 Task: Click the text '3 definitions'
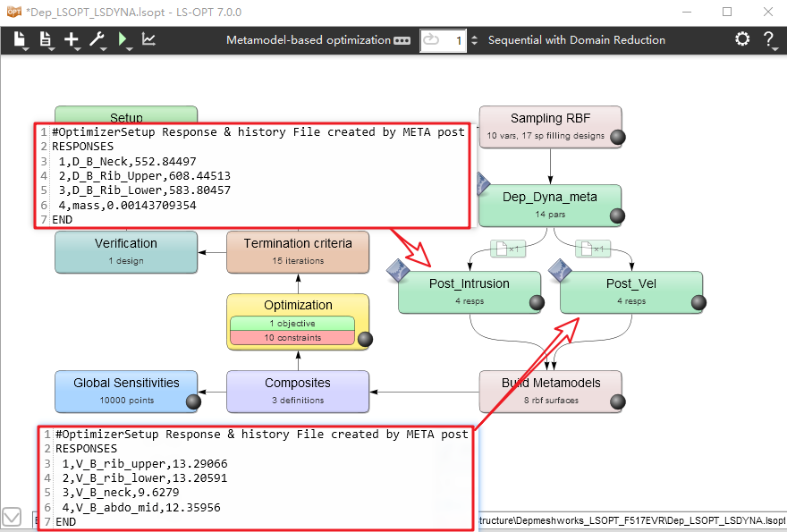pyautogui.click(x=298, y=400)
